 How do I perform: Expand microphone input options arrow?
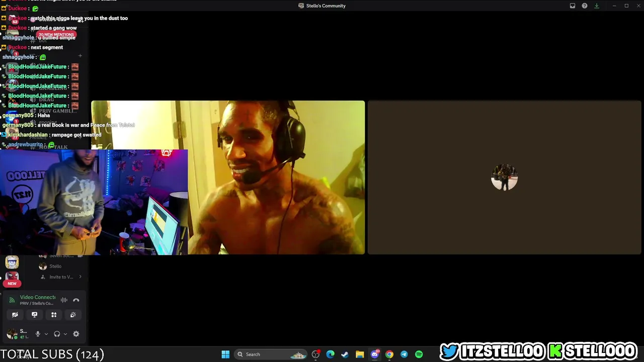tap(46, 334)
